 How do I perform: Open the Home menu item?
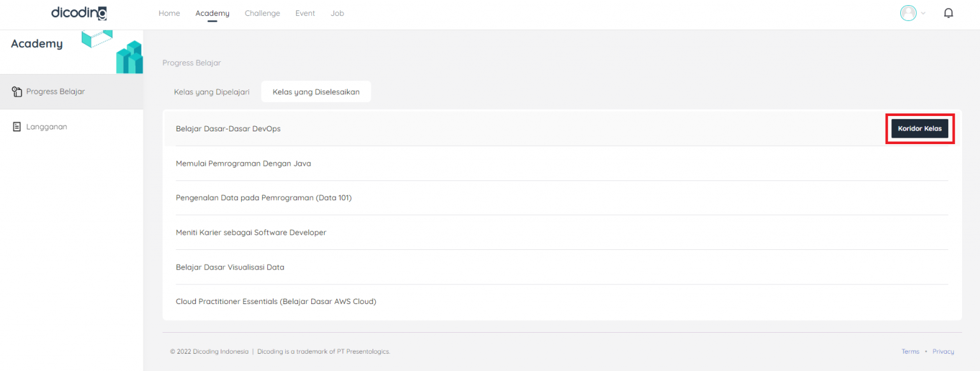[169, 13]
